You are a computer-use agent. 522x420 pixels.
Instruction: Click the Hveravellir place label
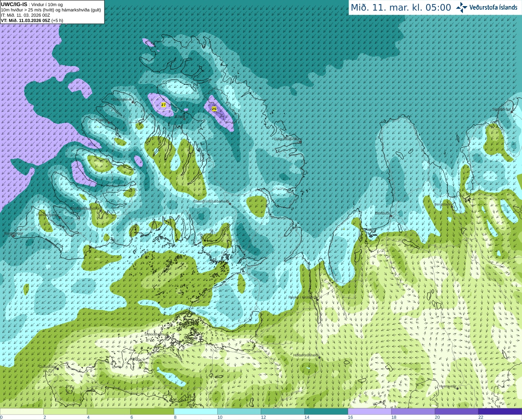(x=448, y=386)
